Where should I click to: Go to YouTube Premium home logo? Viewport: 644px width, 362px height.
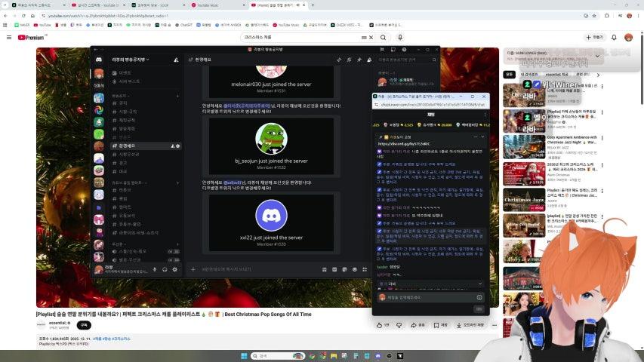(31, 38)
